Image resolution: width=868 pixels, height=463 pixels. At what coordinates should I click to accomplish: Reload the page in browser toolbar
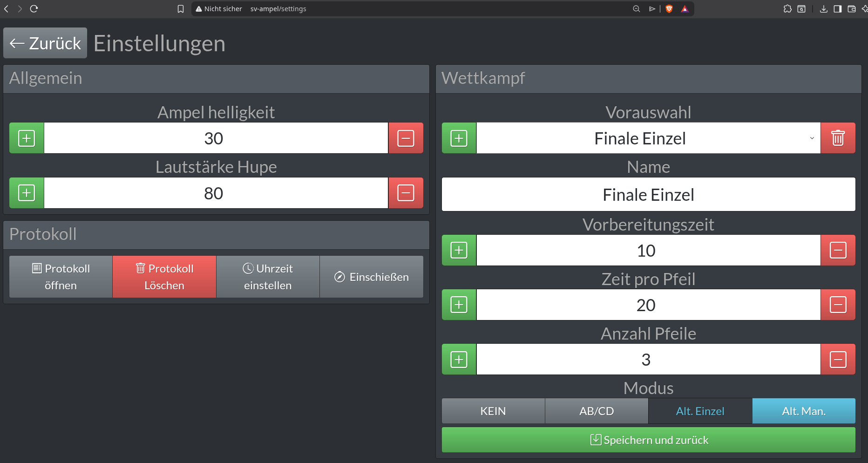(34, 9)
